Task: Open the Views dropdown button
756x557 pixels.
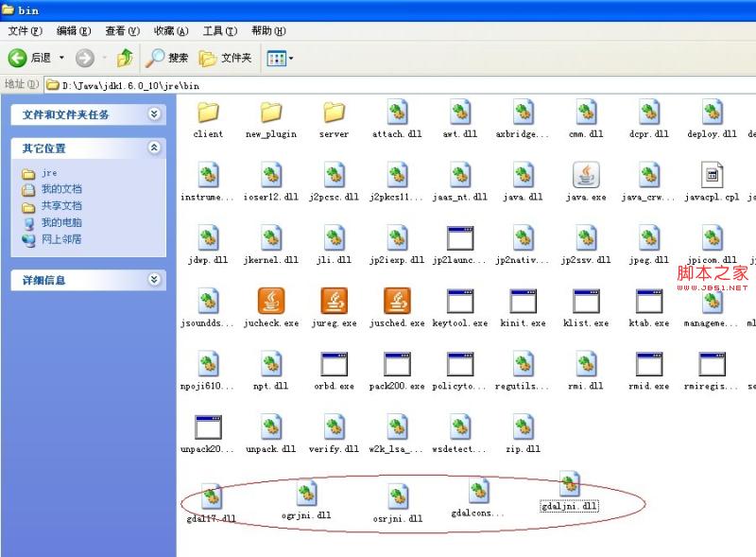Action: click(x=280, y=59)
